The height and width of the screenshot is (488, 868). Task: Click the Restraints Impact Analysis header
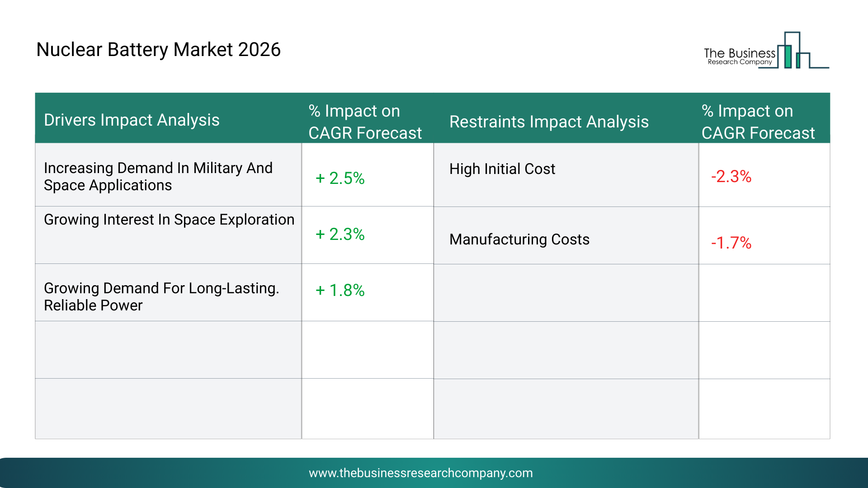[549, 122]
